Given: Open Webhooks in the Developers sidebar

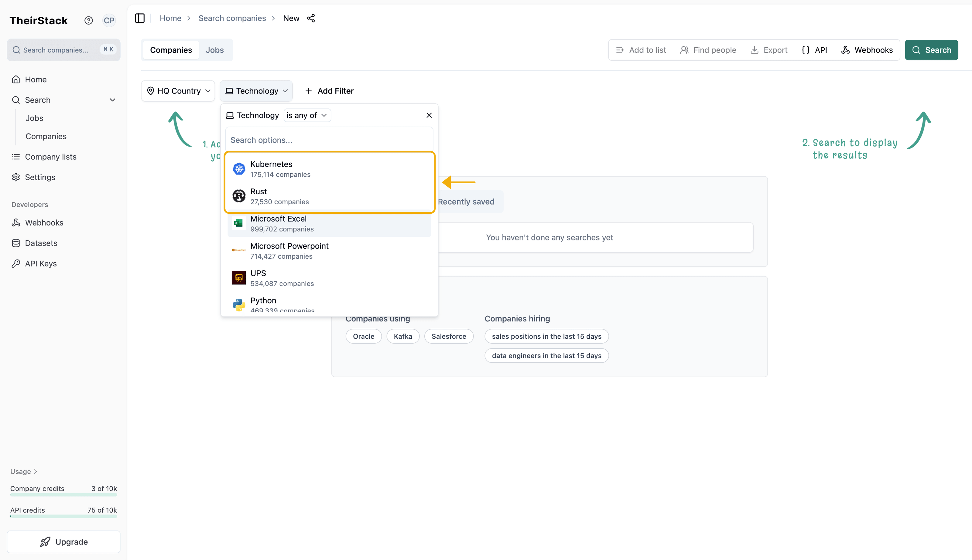Looking at the screenshot, I should [x=44, y=222].
